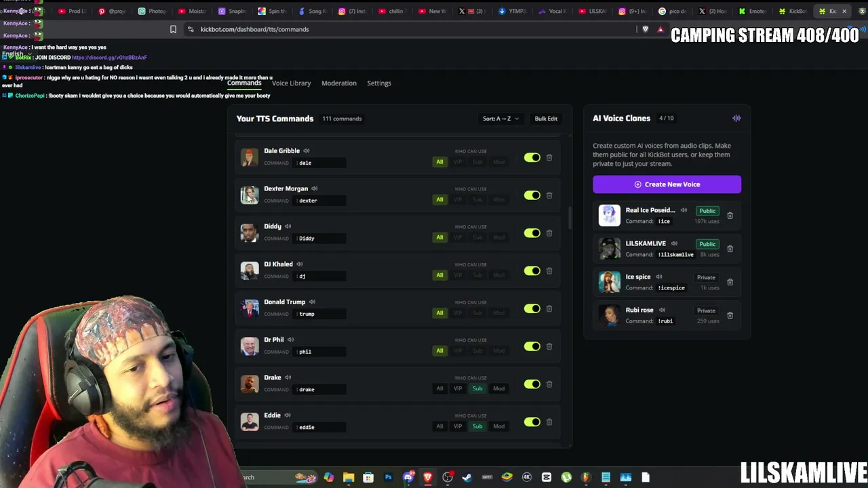The width and height of the screenshot is (868, 488).
Task: Click the commands list scrollbar
Action: click(x=570, y=217)
